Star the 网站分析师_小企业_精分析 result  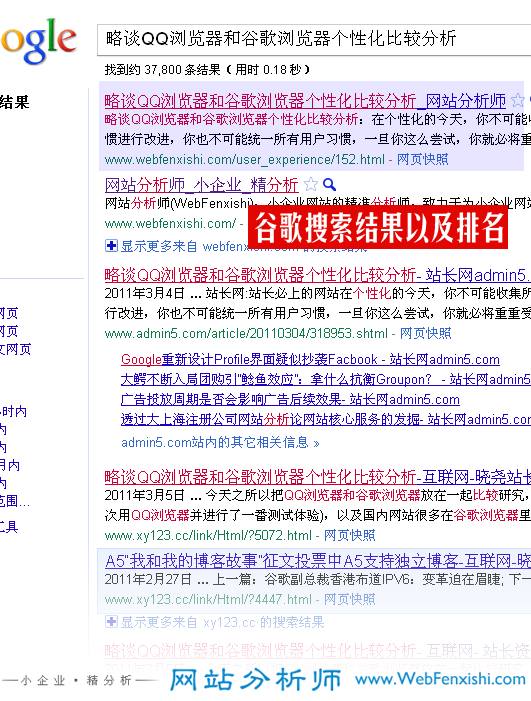(311, 184)
